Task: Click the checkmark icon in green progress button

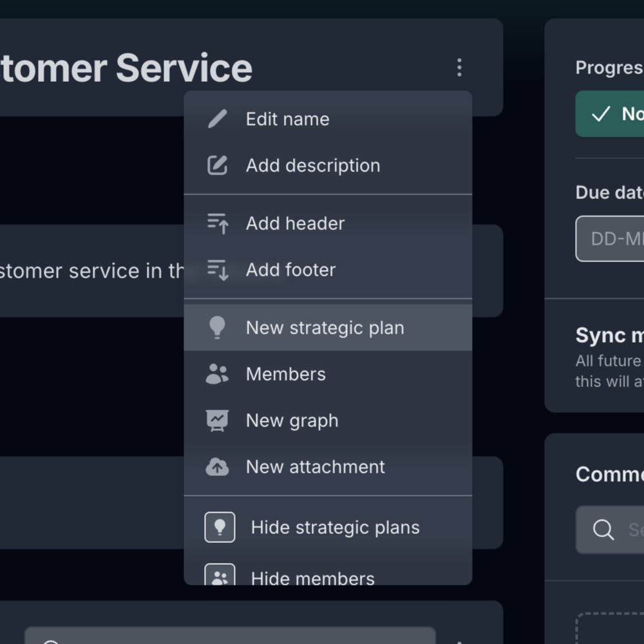Action: (601, 114)
